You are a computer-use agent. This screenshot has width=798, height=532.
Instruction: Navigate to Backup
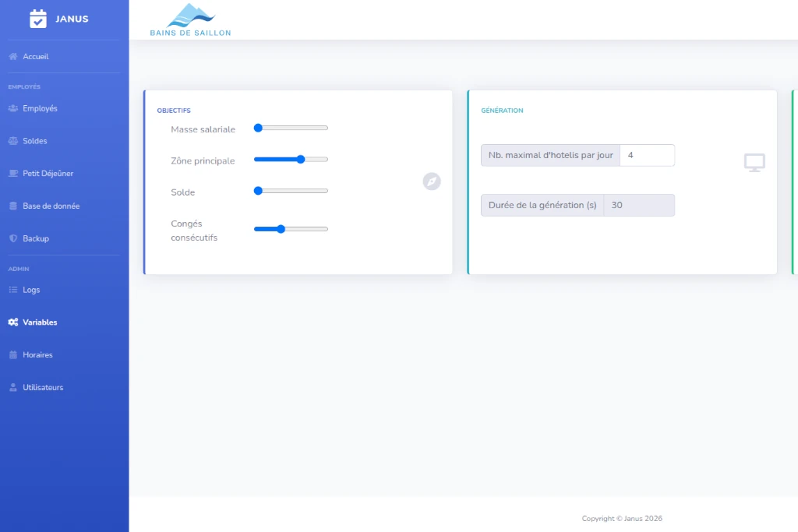point(36,238)
